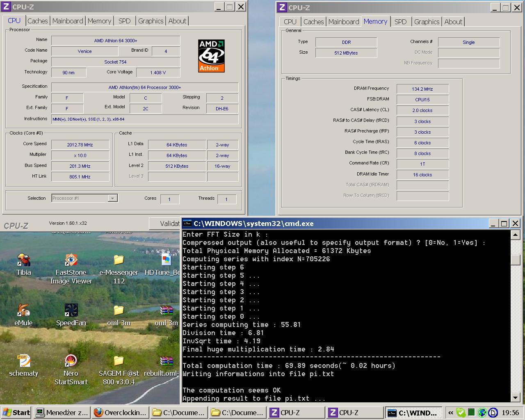This screenshot has width=525, height=420.
Task: Switch to the CPU tab in the right CPU-Z window
Action: pyautogui.click(x=290, y=22)
